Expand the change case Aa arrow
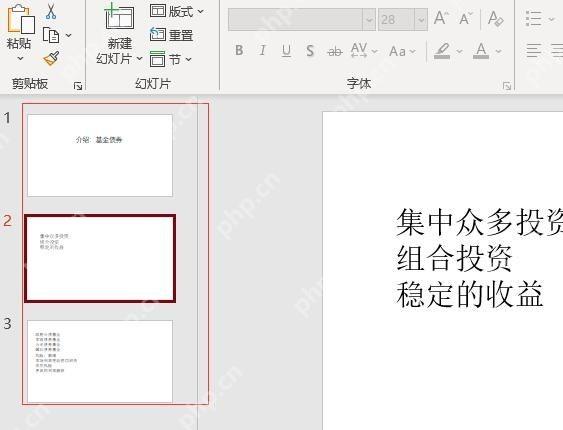The image size is (563, 430). coord(413,52)
